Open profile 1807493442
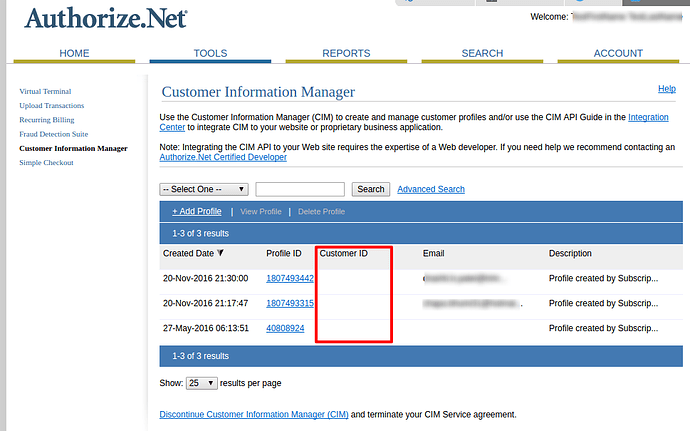The width and height of the screenshot is (690, 431). [x=290, y=279]
